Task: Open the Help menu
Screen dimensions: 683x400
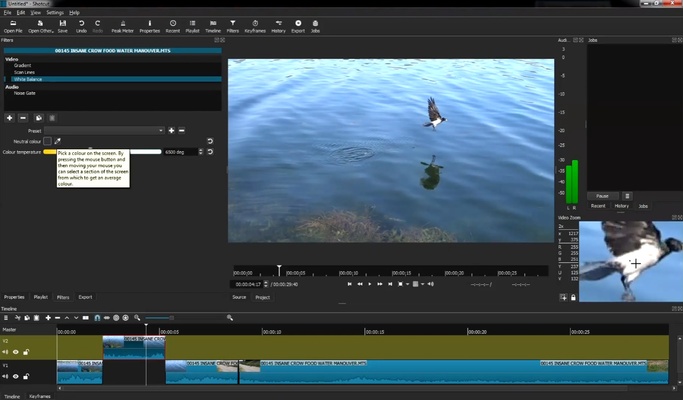Action: (x=74, y=13)
